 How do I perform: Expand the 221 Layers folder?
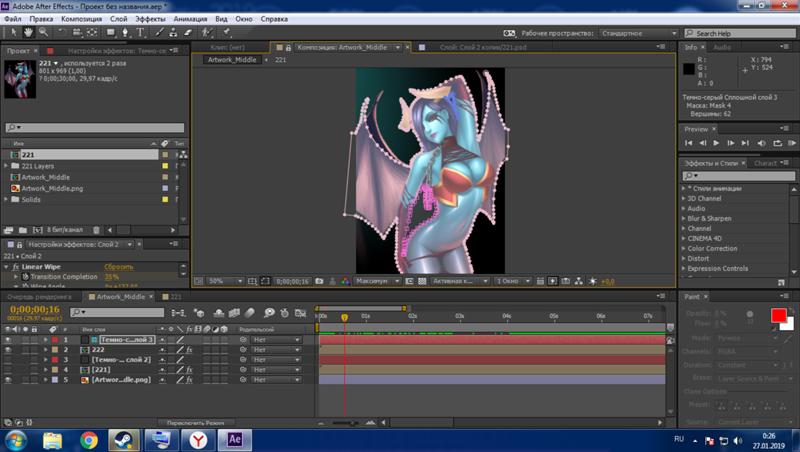pyautogui.click(x=6, y=166)
